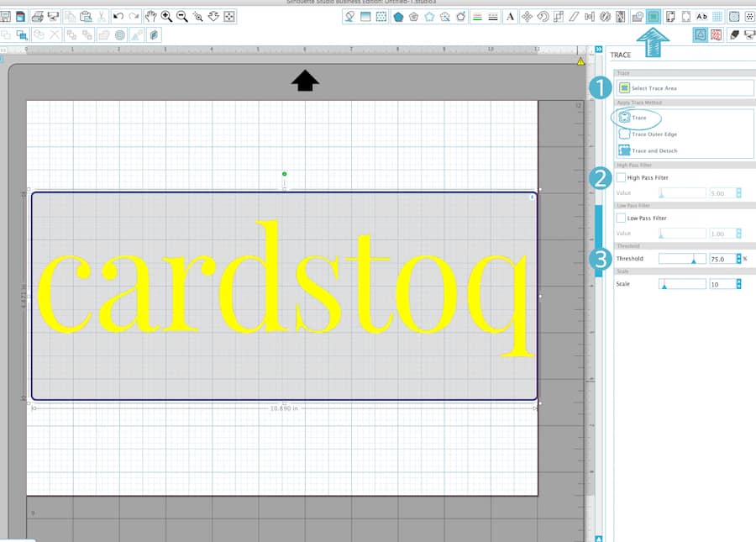The width and height of the screenshot is (756, 542).
Task: Click the Save disk icon
Action: (5, 17)
